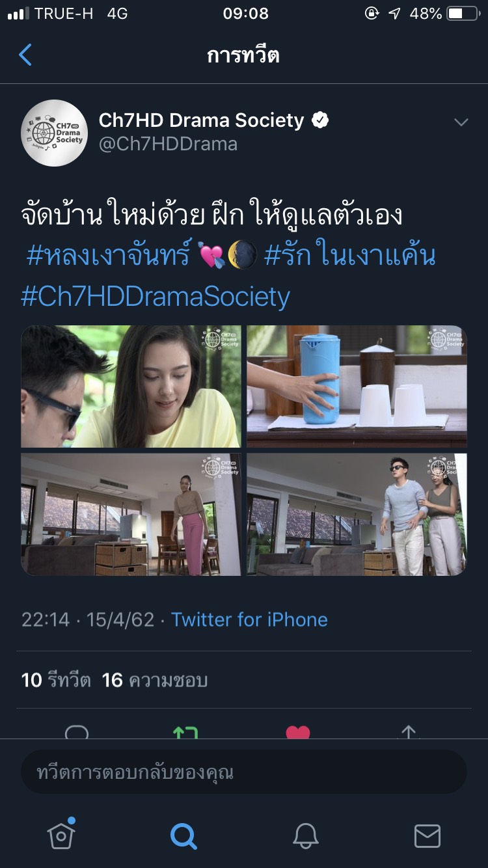Open the Messages envelope tab
488x868 pixels.
pyautogui.click(x=427, y=835)
